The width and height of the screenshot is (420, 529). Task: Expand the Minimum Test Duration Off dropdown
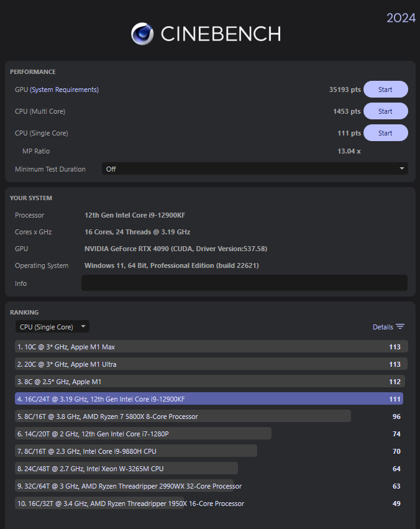pos(255,168)
